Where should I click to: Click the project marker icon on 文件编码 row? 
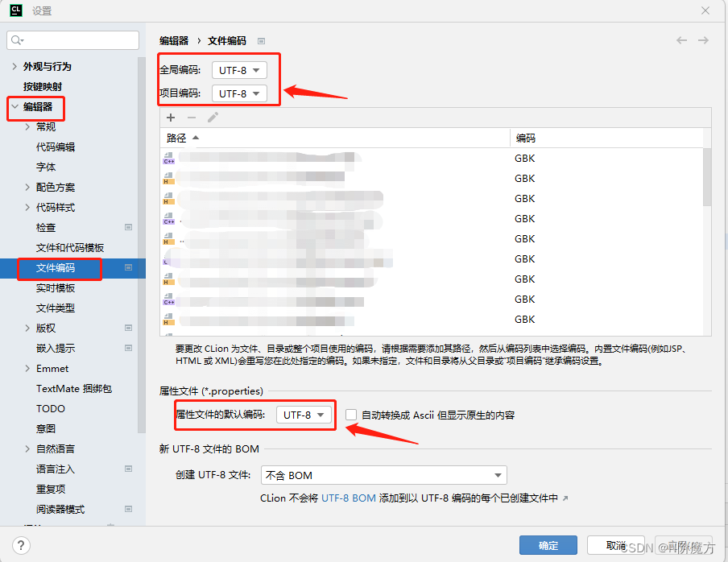[x=129, y=268]
